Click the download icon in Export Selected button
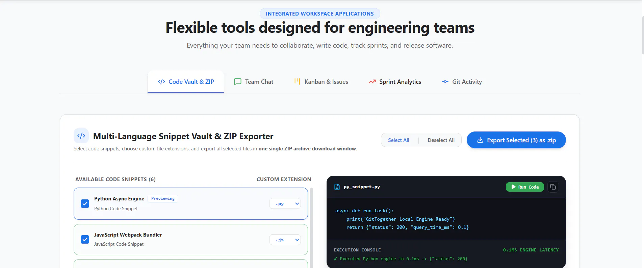The width and height of the screenshot is (644, 268). (480, 140)
